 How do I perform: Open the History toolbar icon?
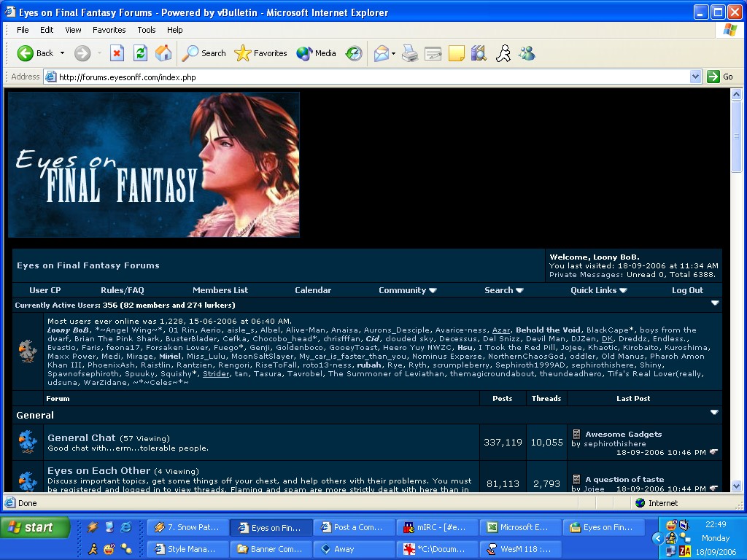(x=354, y=52)
